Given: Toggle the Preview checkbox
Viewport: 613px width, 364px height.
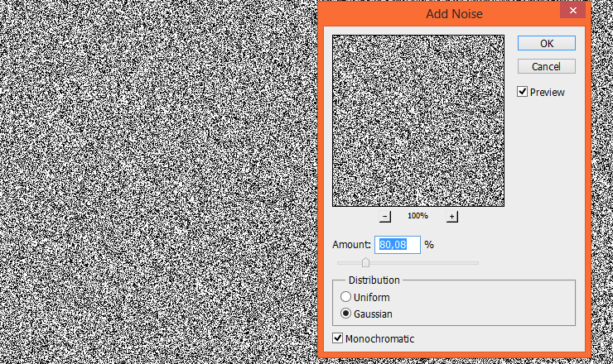Looking at the screenshot, I should click(523, 92).
